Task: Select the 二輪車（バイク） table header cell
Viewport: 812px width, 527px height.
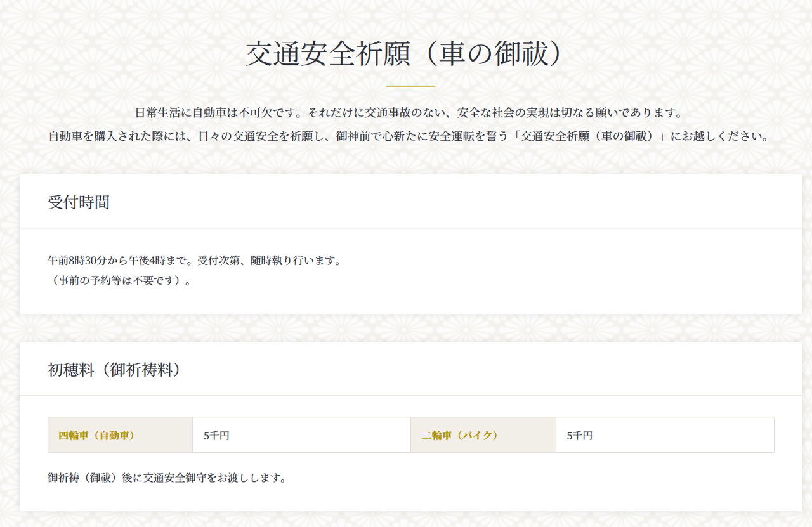Action: [x=460, y=436]
